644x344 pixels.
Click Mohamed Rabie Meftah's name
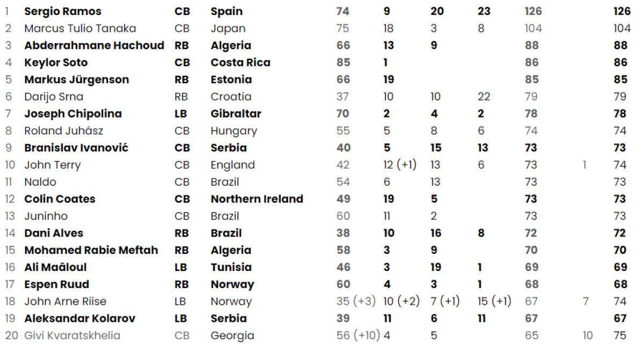pyautogui.click(x=91, y=251)
